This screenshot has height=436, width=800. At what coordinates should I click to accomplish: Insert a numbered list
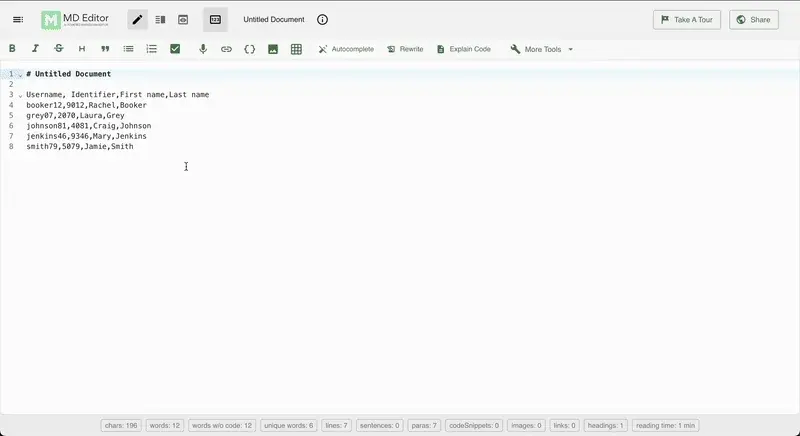(x=152, y=49)
